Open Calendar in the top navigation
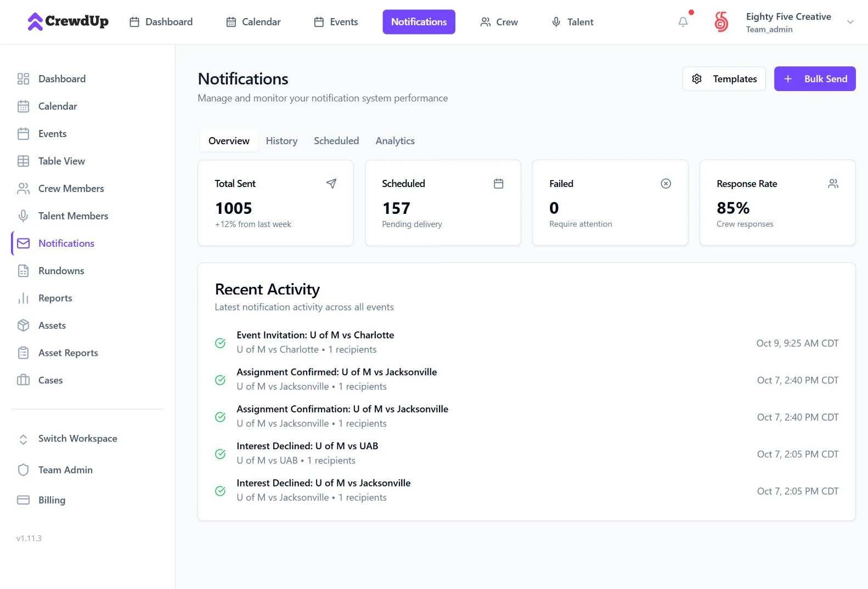Screen dimensions: 868x589 (x=253, y=22)
